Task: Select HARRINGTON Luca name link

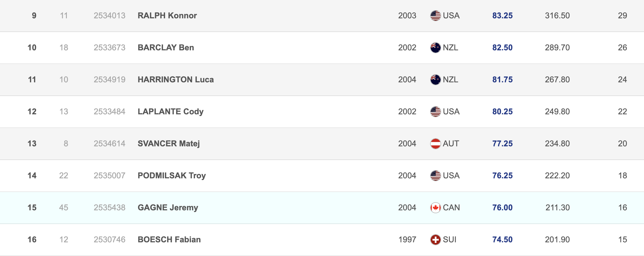Action: [176, 80]
